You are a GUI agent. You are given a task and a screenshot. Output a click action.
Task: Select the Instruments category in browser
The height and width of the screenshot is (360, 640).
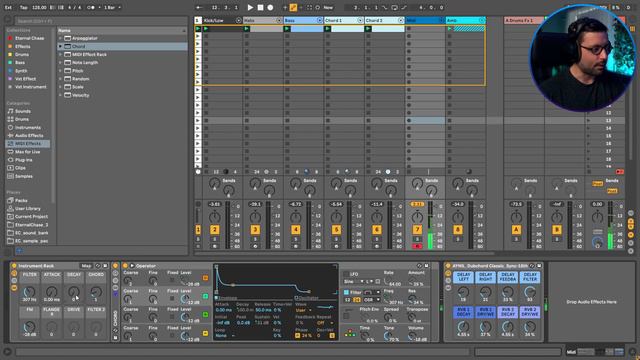click(28, 127)
